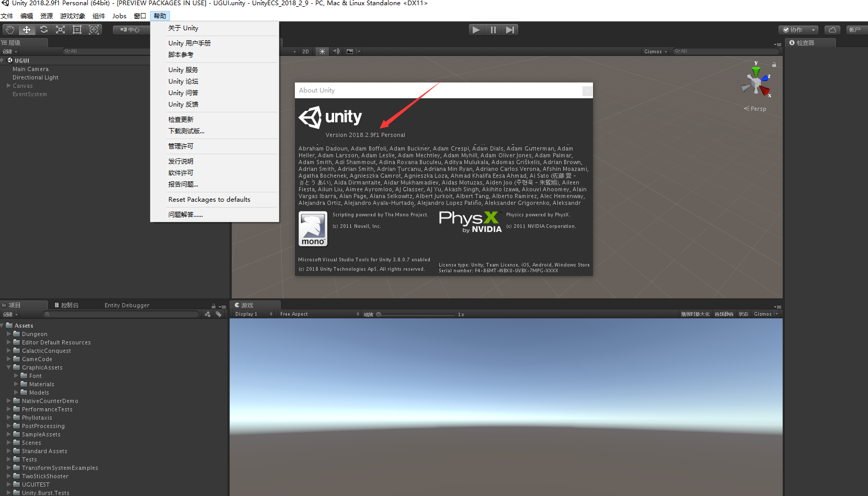Screen dimensions: 868x496
Task: Open Free Aspect dropdown
Action: [319, 314]
